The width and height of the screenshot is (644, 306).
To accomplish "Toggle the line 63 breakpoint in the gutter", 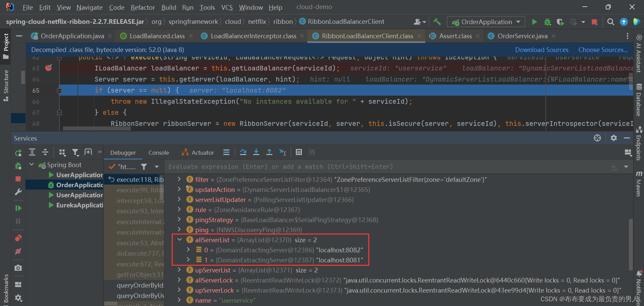I will click(x=49, y=68).
